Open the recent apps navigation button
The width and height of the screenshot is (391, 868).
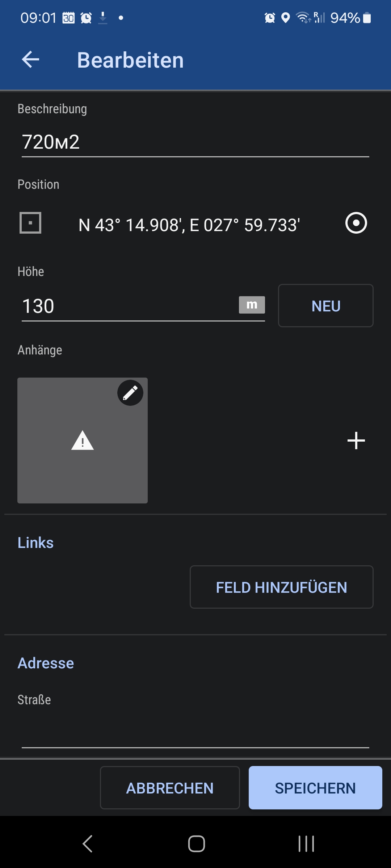[x=306, y=844]
